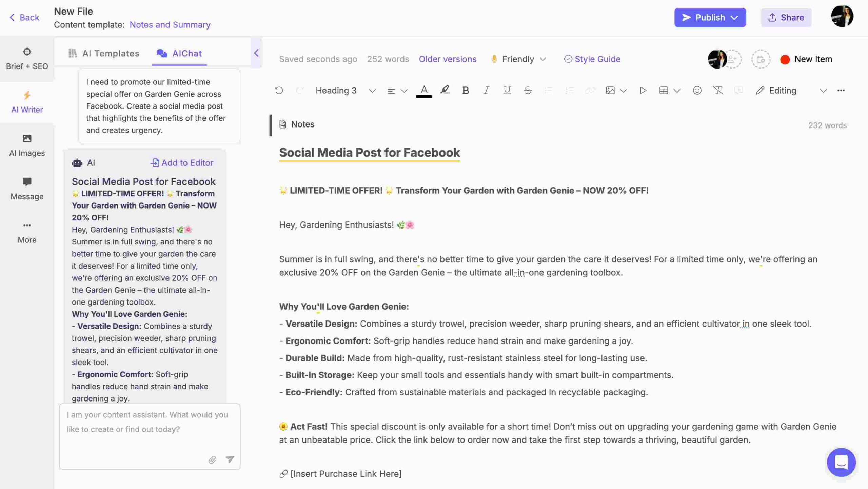Image resolution: width=868 pixels, height=489 pixels.
Task: Open the Friendly tone dropdown
Action: click(518, 59)
